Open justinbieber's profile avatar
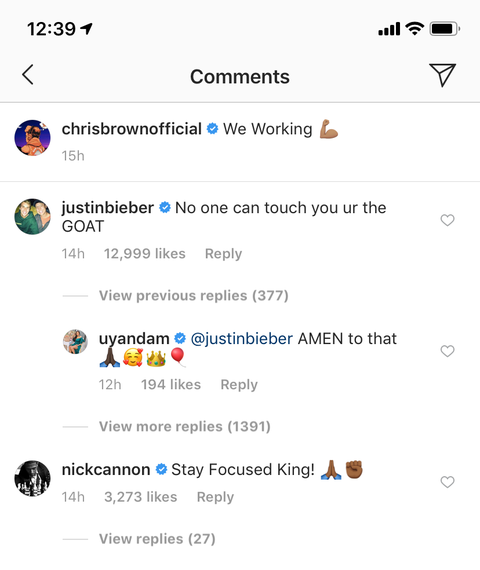This screenshot has height=570, width=480. 32,217
